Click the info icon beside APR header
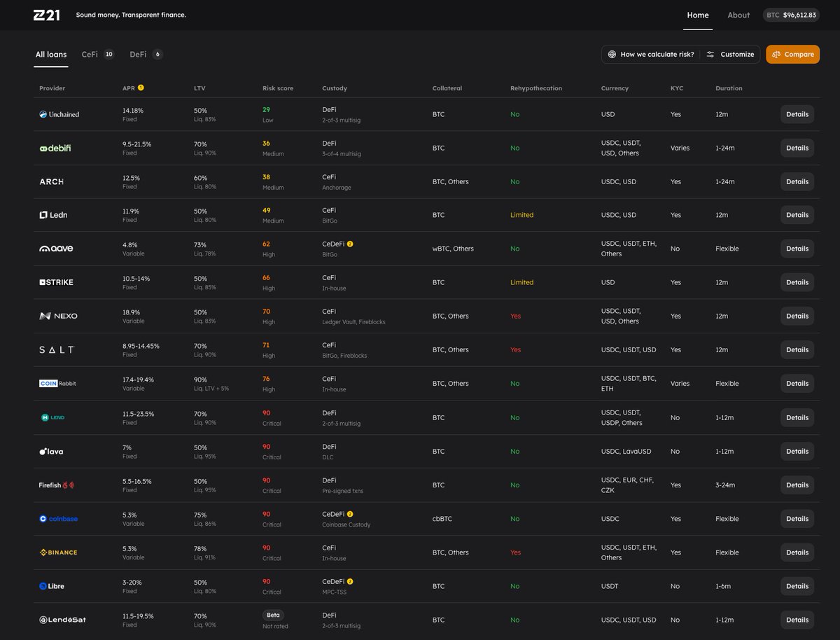Viewport: 840px width, 640px height. tap(141, 88)
